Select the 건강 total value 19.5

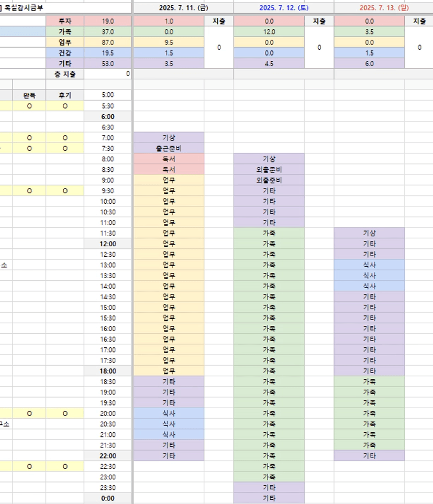108,53
